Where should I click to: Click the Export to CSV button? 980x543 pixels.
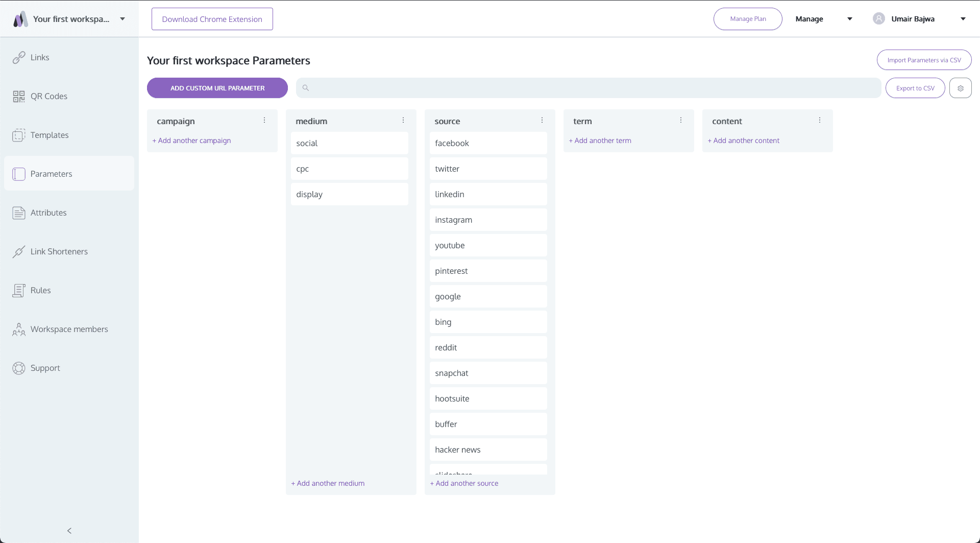[915, 88]
